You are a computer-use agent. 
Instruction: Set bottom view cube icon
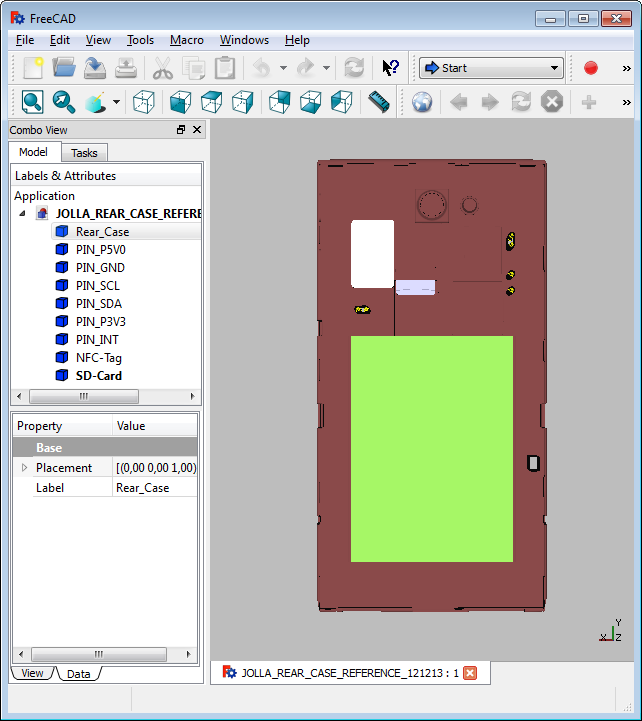click(310, 102)
